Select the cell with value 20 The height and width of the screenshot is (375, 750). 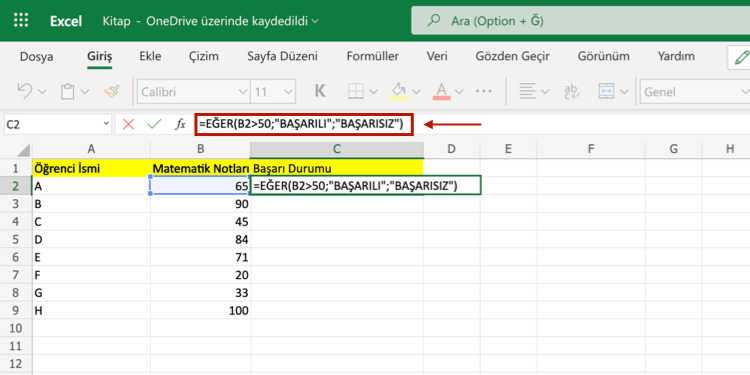(200, 275)
